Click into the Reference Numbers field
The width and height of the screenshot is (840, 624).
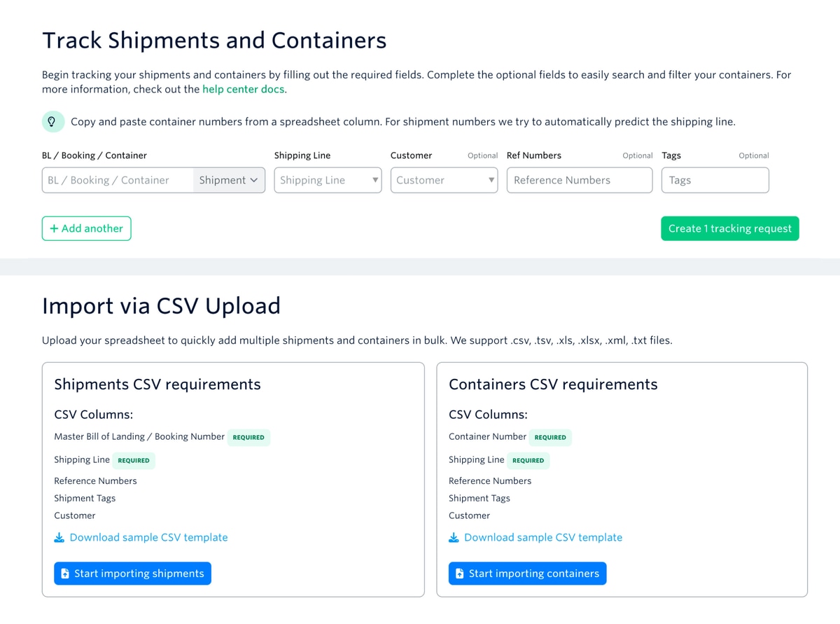[579, 180]
